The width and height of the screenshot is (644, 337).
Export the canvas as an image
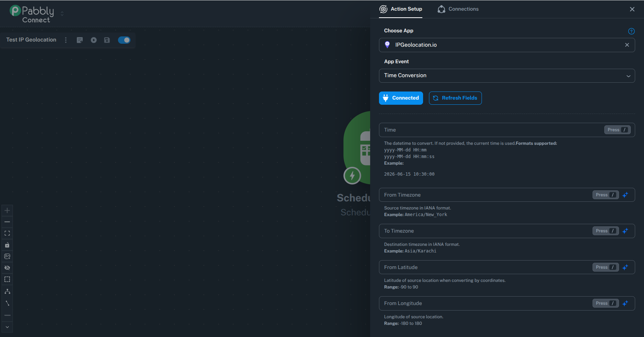[x=7, y=257]
